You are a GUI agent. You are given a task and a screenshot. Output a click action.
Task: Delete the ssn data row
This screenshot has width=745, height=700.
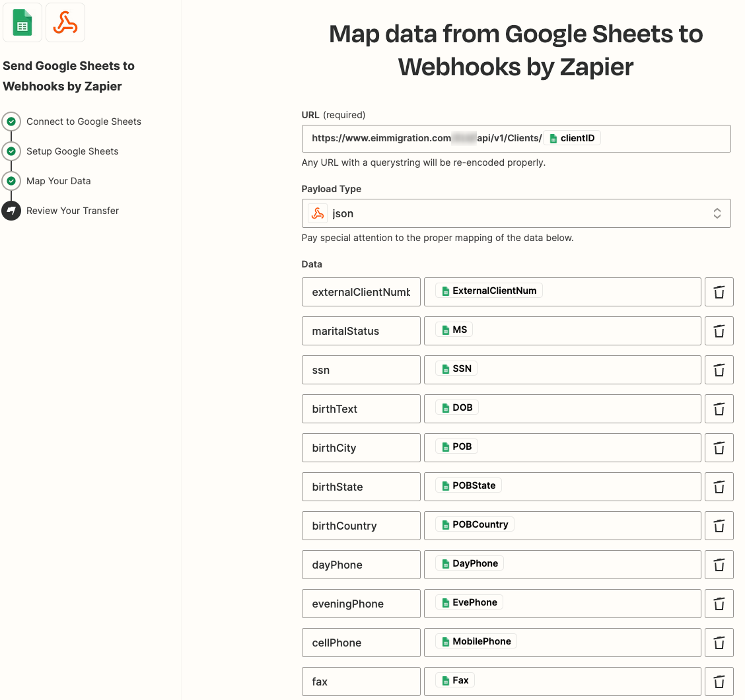719,370
